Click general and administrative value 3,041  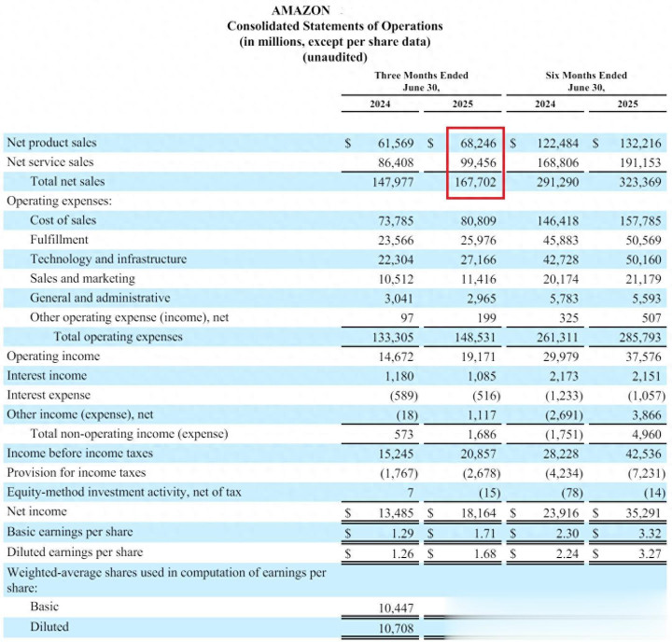pos(399,299)
